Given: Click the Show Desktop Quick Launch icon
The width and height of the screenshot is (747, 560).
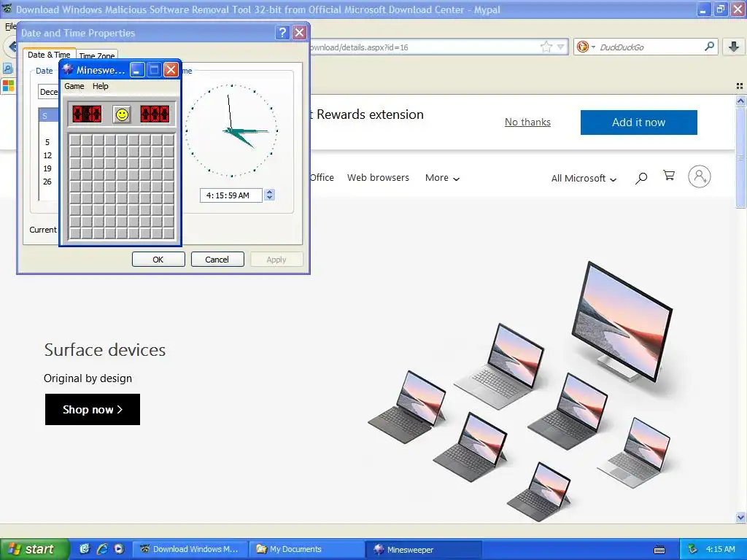Looking at the screenshot, I should 85,549.
